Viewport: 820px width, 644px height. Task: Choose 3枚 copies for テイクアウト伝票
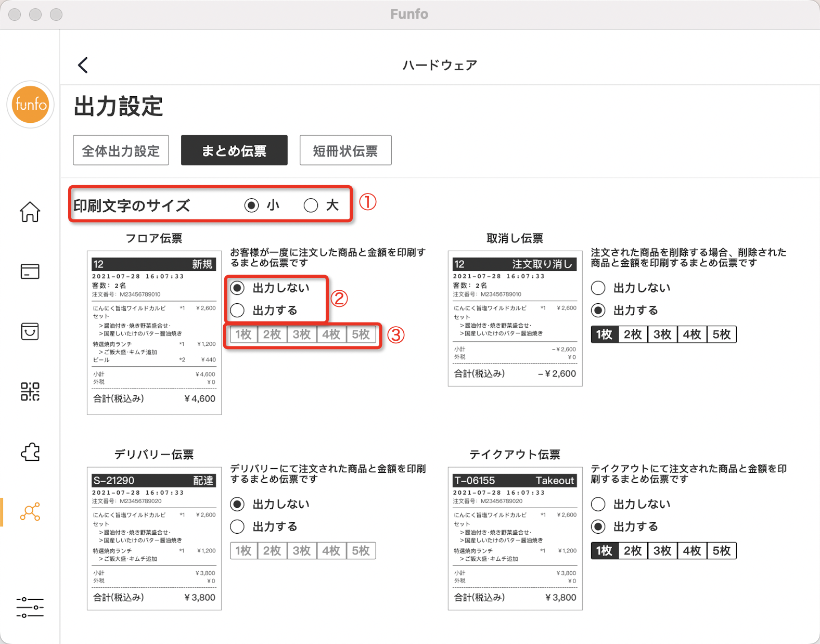point(663,550)
